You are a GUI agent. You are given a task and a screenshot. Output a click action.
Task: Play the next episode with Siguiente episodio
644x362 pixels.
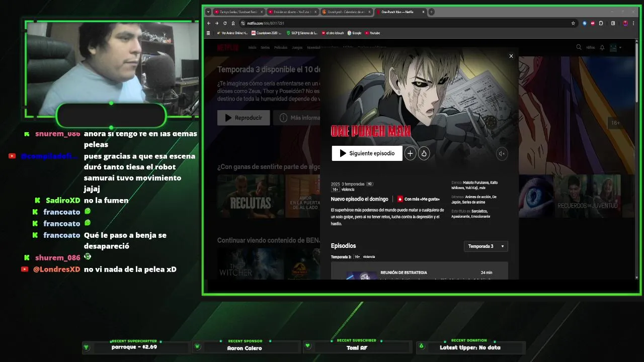[367, 153]
